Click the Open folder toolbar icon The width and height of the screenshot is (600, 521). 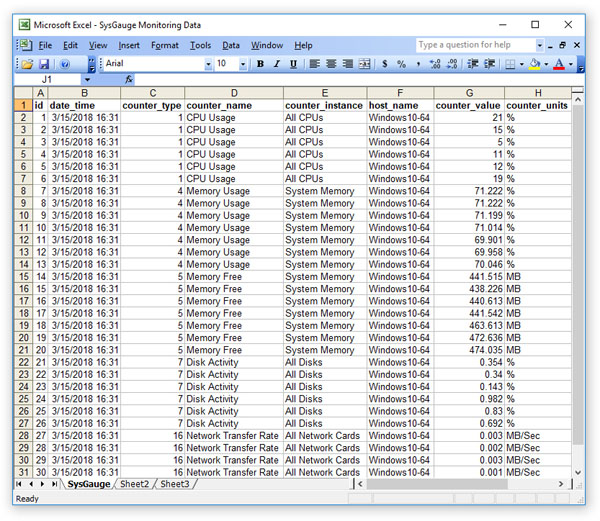click(x=27, y=64)
